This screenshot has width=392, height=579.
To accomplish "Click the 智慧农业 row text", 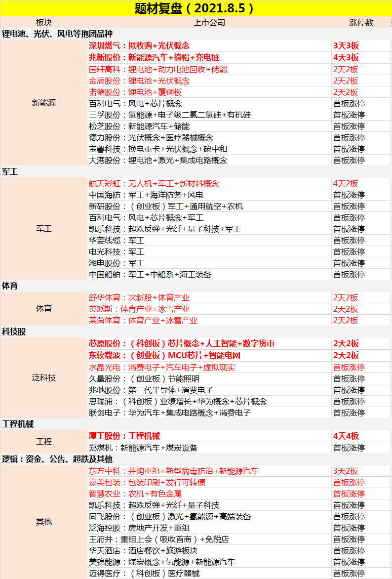I will (135, 494).
